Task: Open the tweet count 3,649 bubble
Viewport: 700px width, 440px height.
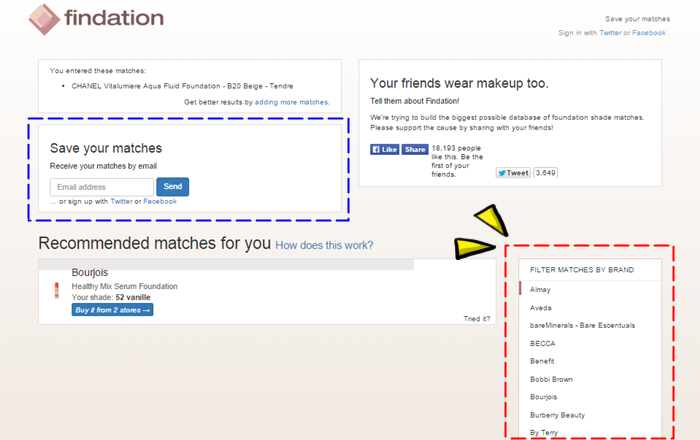Action: point(546,173)
